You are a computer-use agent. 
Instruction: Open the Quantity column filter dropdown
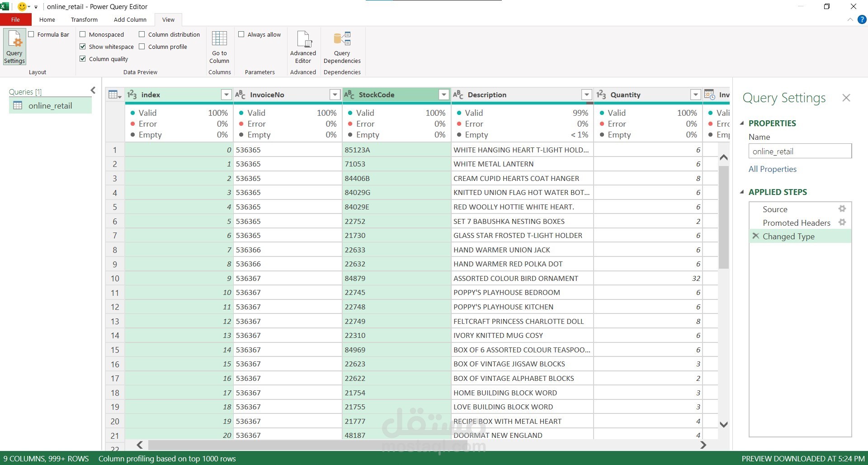tap(696, 95)
